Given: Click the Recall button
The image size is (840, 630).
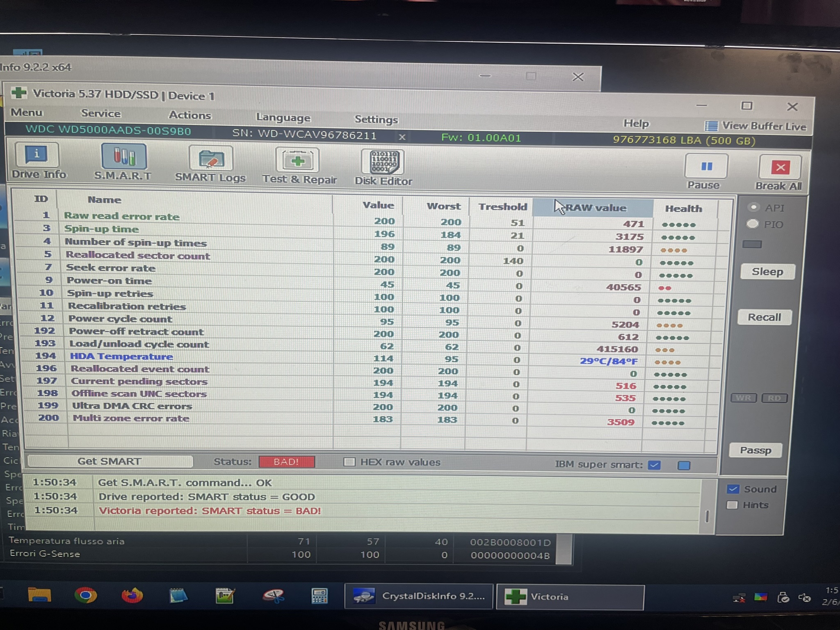Looking at the screenshot, I should (x=765, y=317).
